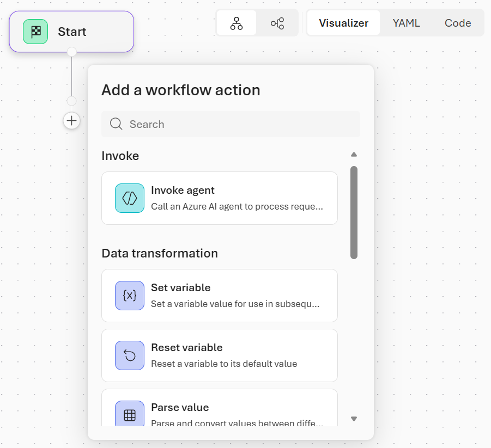
Task: Click the Set variable {x} icon
Action: (x=130, y=296)
